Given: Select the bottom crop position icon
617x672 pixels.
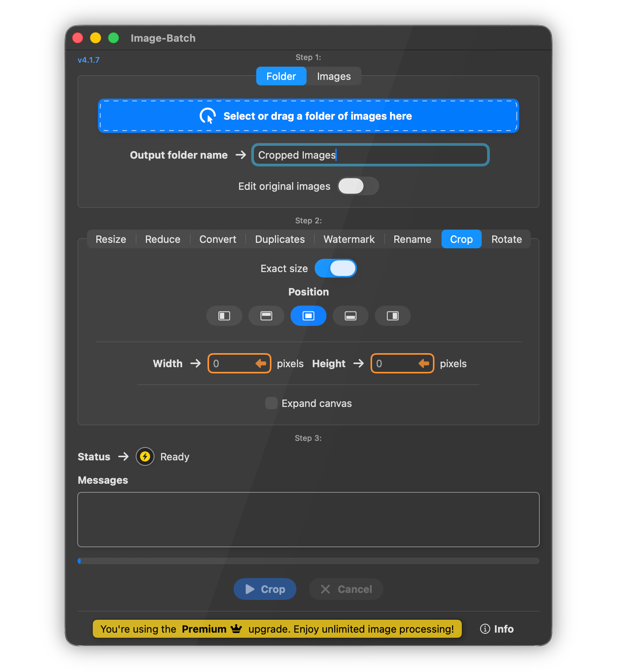Looking at the screenshot, I should tap(351, 316).
